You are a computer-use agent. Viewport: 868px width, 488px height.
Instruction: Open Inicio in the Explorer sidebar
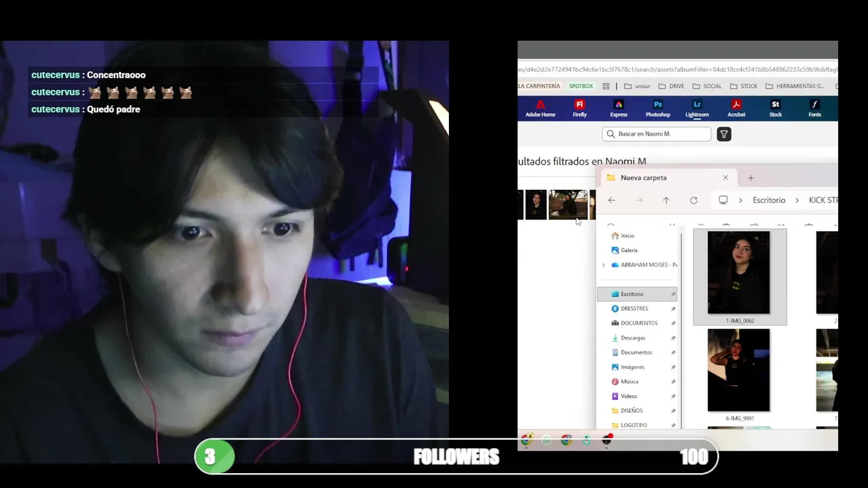tap(623, 236)
